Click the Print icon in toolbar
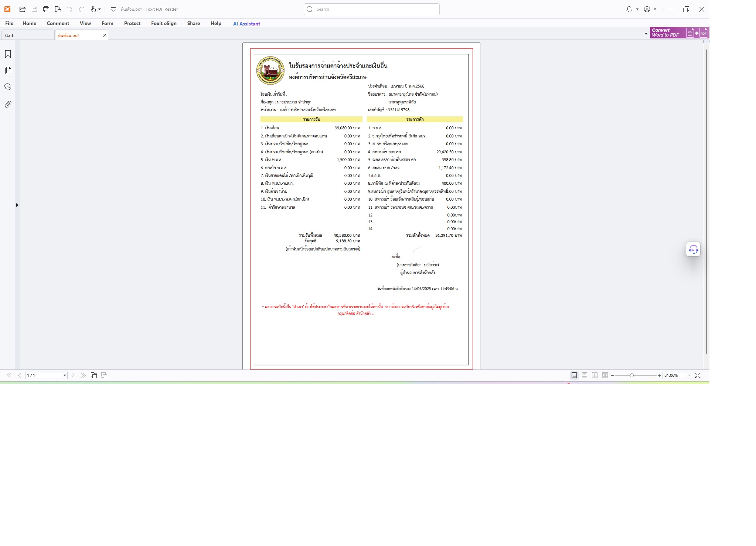The width and height of the screenshot is (756, 546). point(46,9)
